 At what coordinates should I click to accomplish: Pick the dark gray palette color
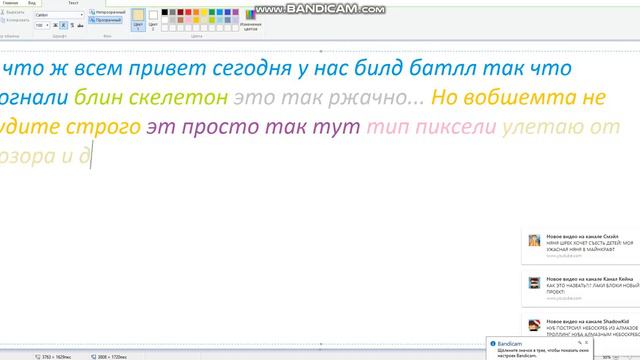click(173, 12)
